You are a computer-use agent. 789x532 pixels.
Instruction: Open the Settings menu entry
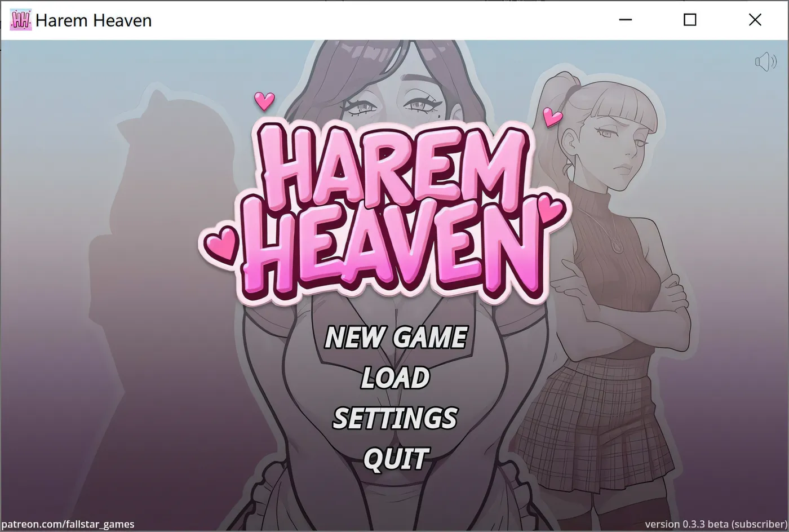[395, 418]
